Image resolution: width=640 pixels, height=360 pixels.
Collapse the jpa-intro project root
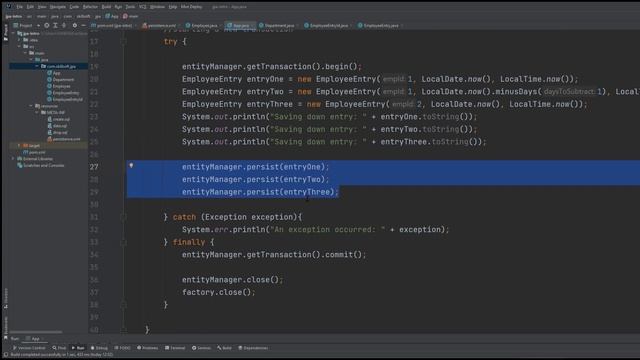[x=13, y=33]
